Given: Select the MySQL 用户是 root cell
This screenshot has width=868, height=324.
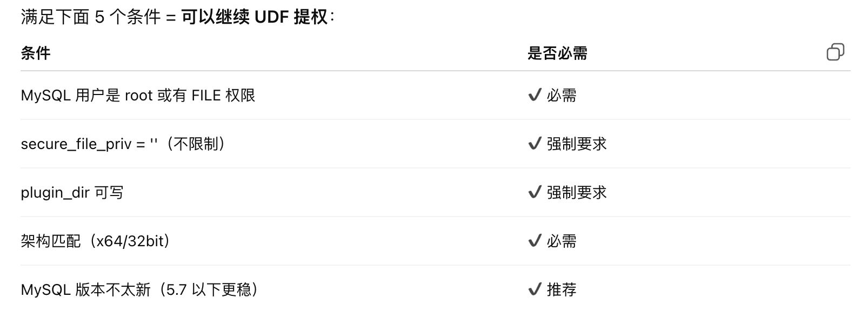Looking at the screenshot, I should (x=138, y=96).
